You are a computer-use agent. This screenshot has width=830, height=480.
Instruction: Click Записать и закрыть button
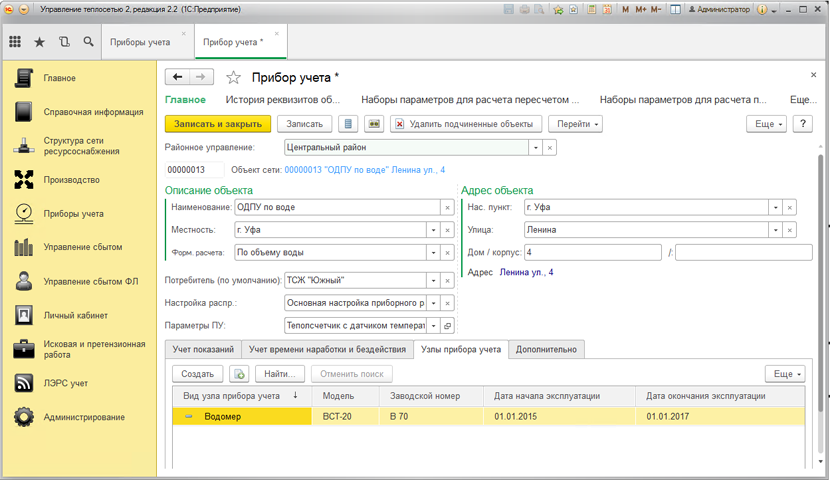coord(217,124)
